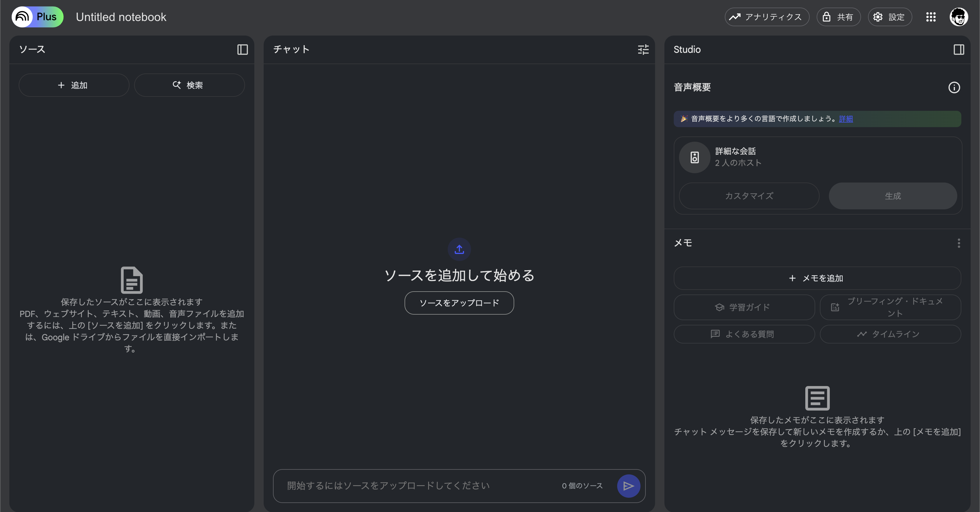Open chat configuration sliders icon
Image resolution: width=980 pixels, height=512 pixels.
click(643, 50)
